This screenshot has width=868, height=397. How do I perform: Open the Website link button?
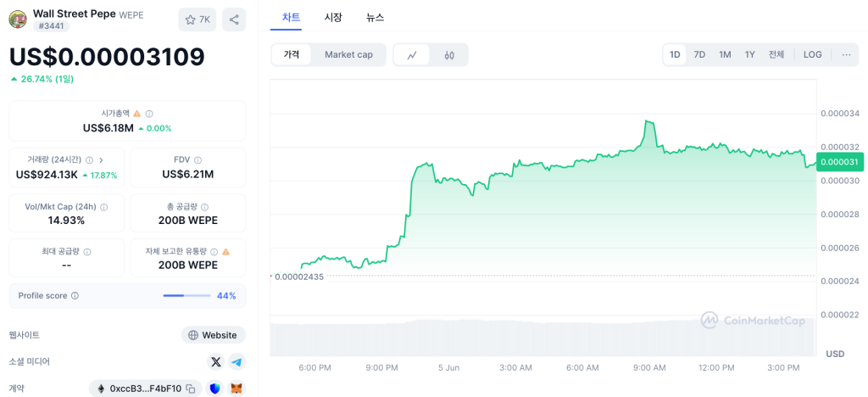pos(214,335)
